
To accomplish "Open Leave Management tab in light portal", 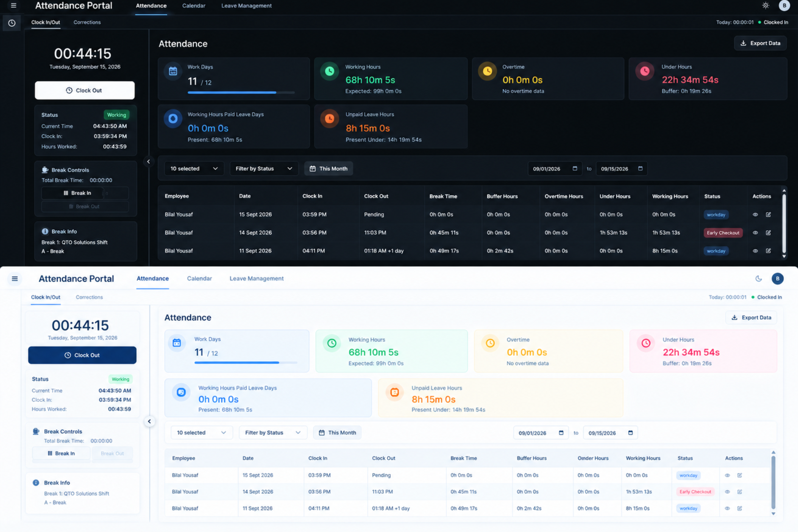I will click(256, 278).
